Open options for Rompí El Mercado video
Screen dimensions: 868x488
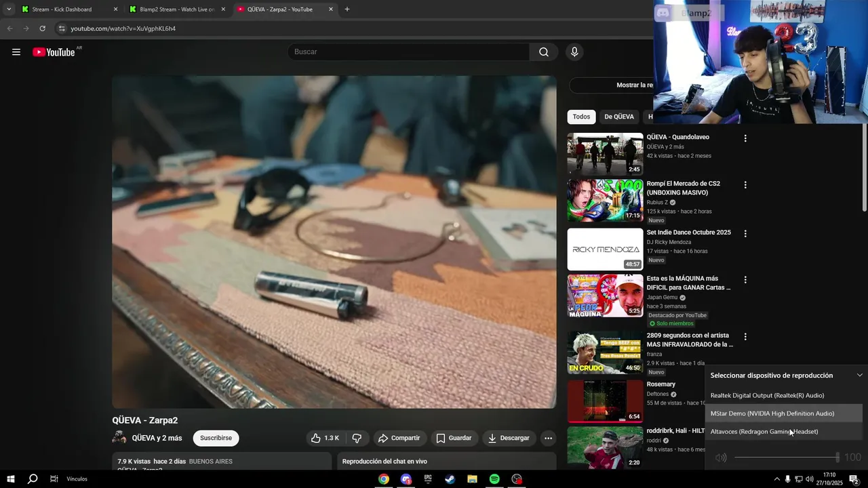tap(745, 185)
